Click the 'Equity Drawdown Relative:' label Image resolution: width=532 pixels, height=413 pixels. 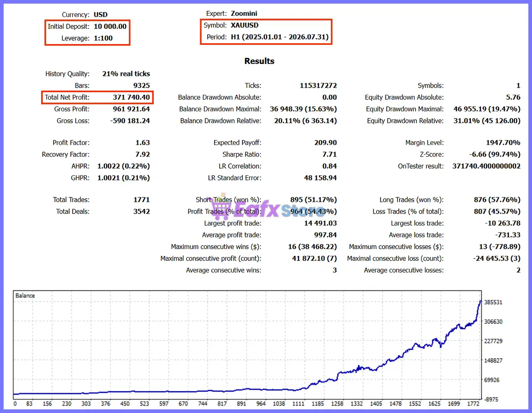click(x=405, y=120)
